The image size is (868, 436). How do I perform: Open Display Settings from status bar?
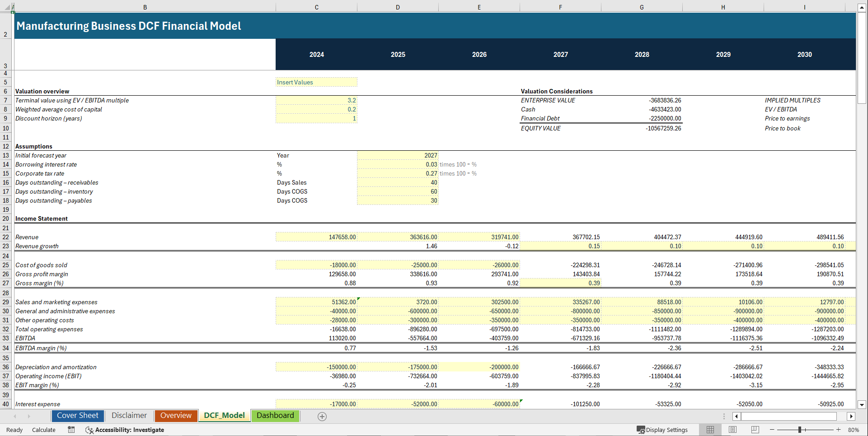[x=662, y=430]
